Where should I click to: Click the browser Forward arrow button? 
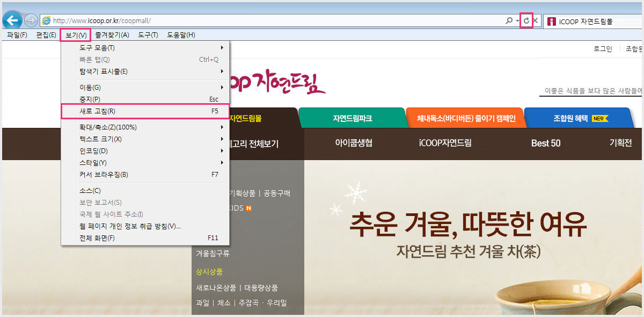click(x=31, y=20)
